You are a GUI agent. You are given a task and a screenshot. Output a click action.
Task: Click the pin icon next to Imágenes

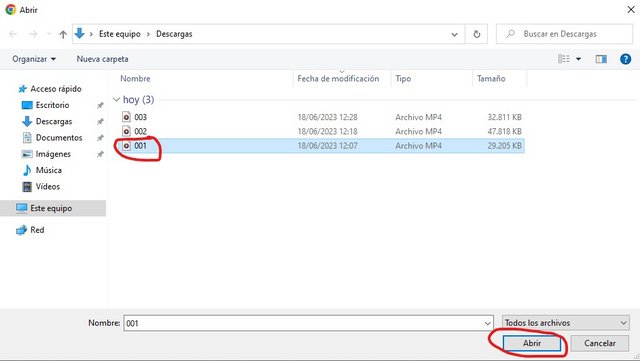coord(100,154)
